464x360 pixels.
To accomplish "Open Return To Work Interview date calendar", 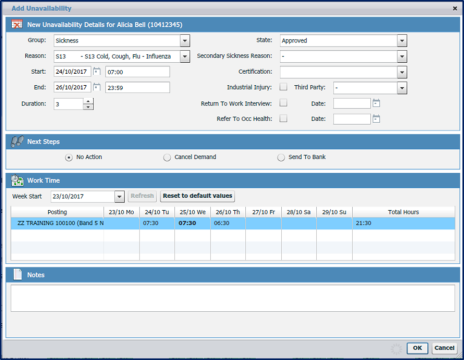I will (x=376, y=103).
